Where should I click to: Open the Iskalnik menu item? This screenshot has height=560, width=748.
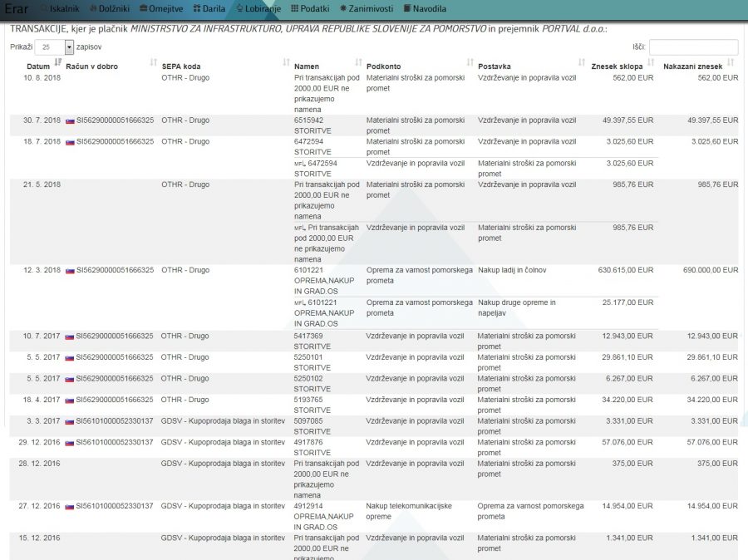click(x=60, y=8)
